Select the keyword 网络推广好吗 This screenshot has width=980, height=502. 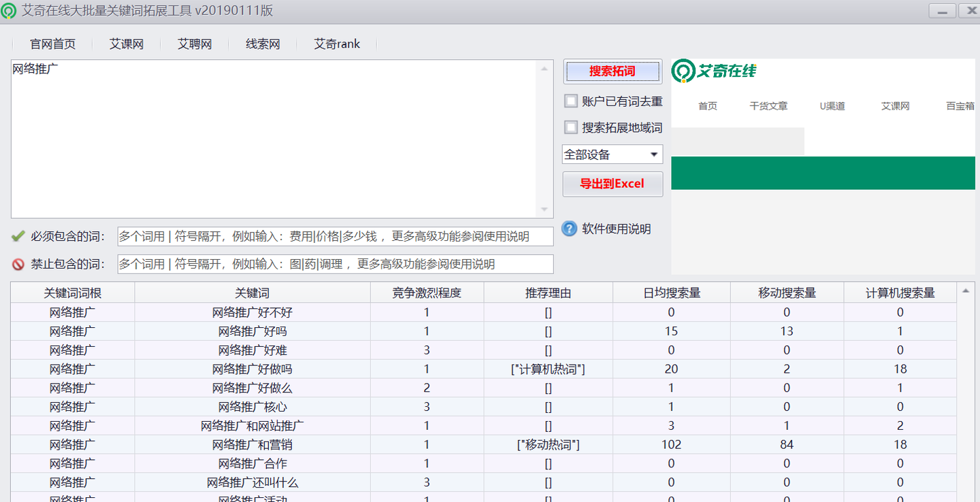pos(252,331)
